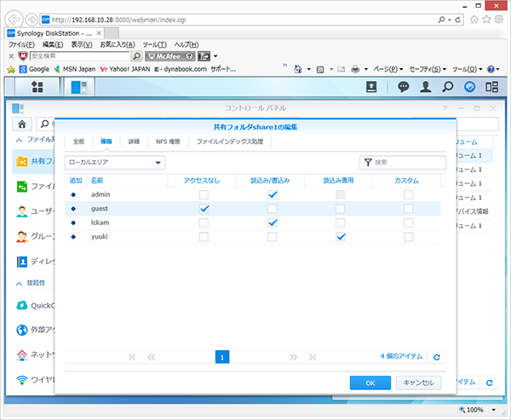Open the DSM upload queue icon
Viewport: 511px width, 420px height.
(371, 87)
